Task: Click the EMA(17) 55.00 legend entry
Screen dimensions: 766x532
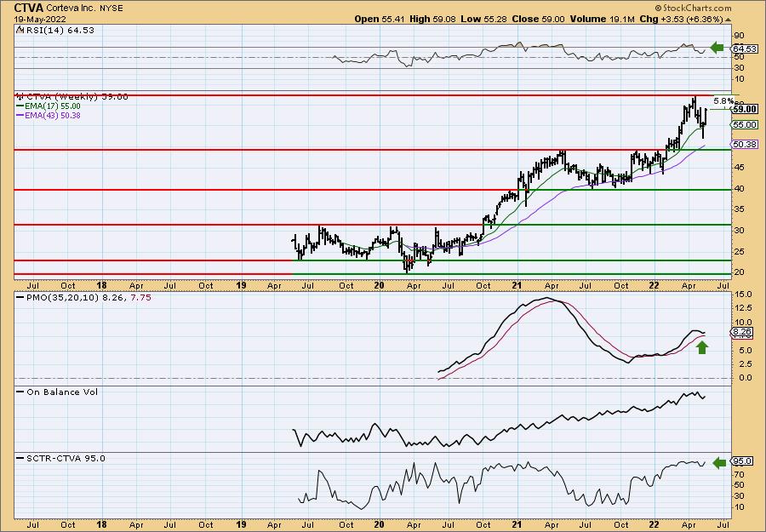Action: pos(49,106)
